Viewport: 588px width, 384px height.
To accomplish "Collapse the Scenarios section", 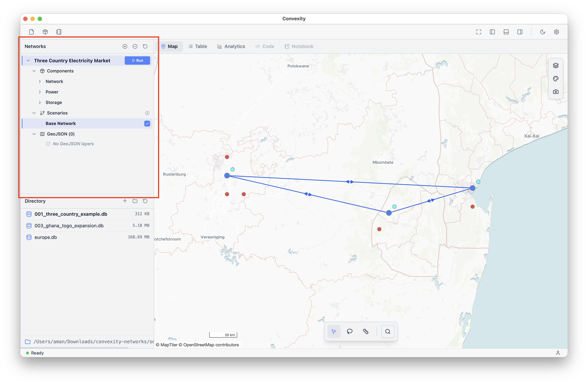I will pos(34,113).
